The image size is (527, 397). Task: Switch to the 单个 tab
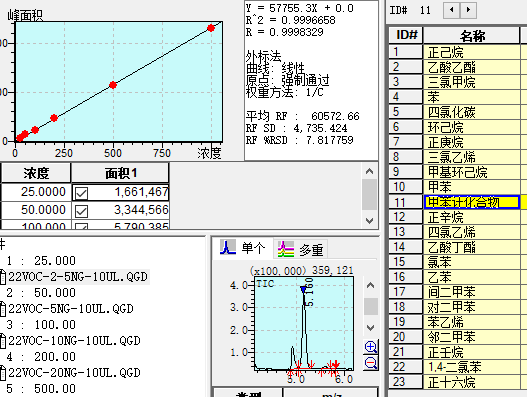click(x=243, y=248)
